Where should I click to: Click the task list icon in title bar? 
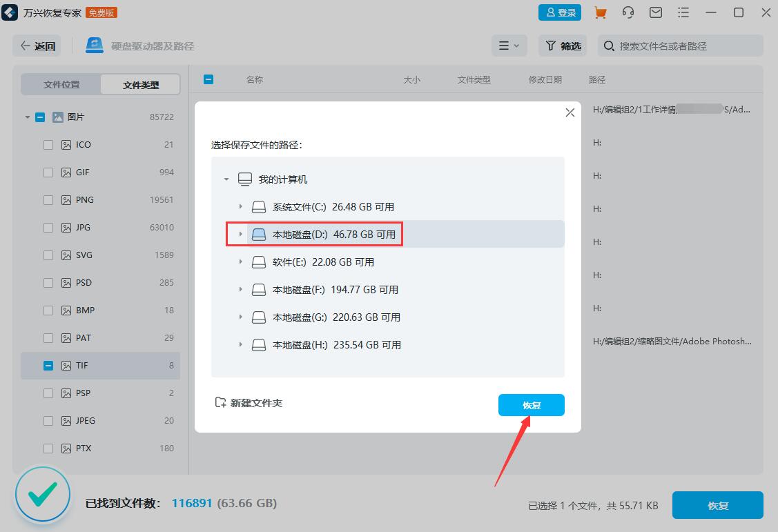point(683,12)
